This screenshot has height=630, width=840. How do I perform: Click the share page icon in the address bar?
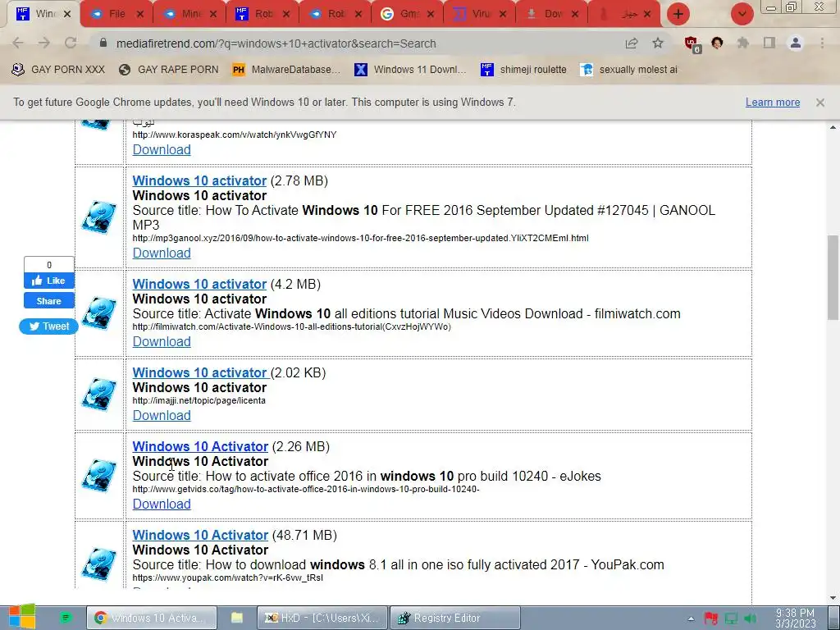(632, 43)
